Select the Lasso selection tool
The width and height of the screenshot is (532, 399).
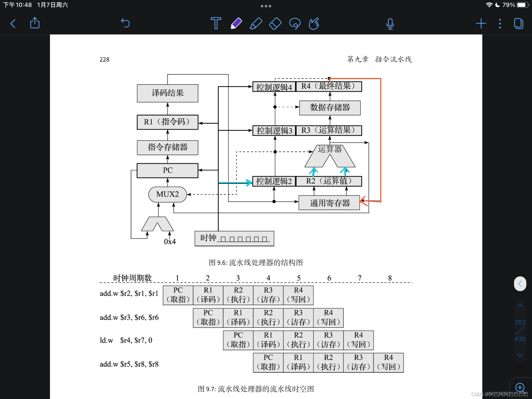[x=295, y=24]
